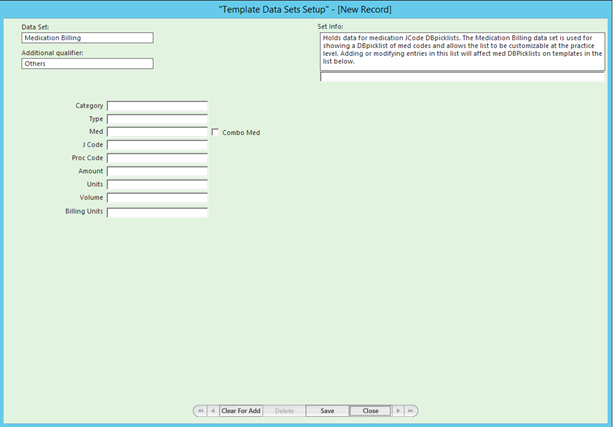The width and height of the screenshot is (613, 427).
Task: Click the empty field below Set Info
Action: [462, 77]
